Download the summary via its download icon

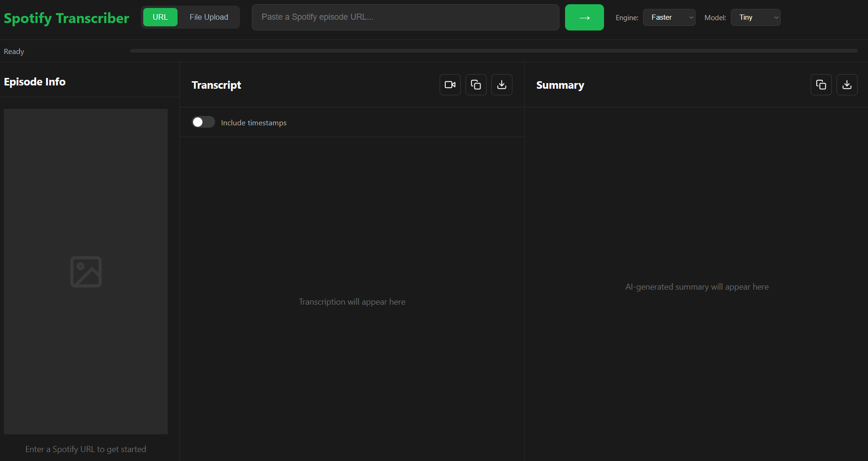[x=846, y=85]
